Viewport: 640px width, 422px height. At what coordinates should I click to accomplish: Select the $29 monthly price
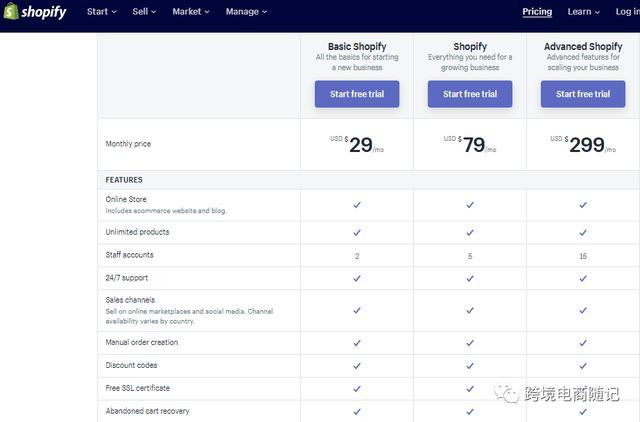357,144
